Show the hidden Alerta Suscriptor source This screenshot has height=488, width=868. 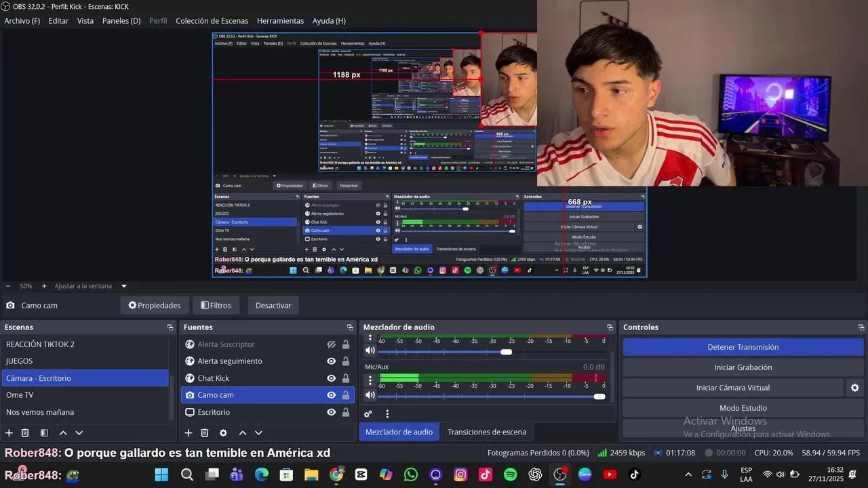(331, 344)
